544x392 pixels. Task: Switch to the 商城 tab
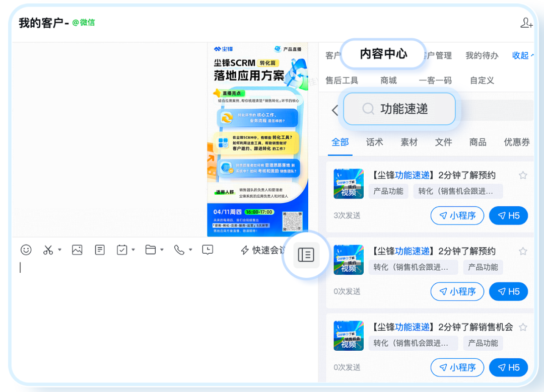pyautogui.click(x=388, y=81)
